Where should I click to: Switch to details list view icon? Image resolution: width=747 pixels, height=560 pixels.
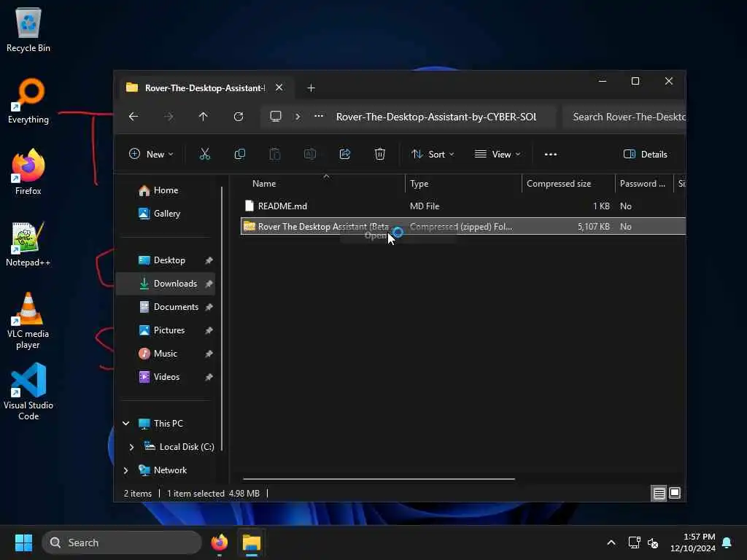point(659,494)
